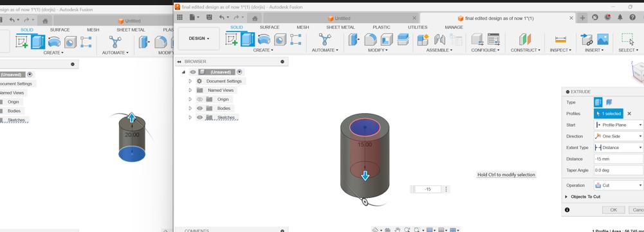Open the Insert Canvas image icon
Screen dimensions: 644x232
[603, 39]
